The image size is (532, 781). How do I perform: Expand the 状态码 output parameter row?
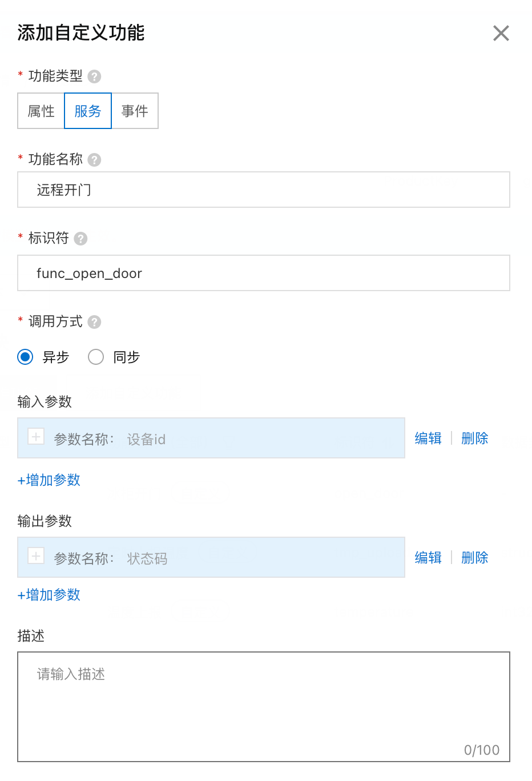[x=36, y=557]
